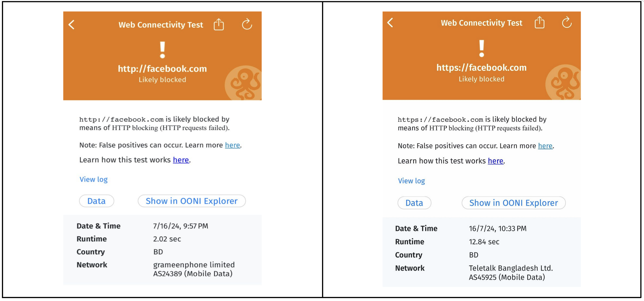Click the exclamation warning icon, left panel

(162, 50)
